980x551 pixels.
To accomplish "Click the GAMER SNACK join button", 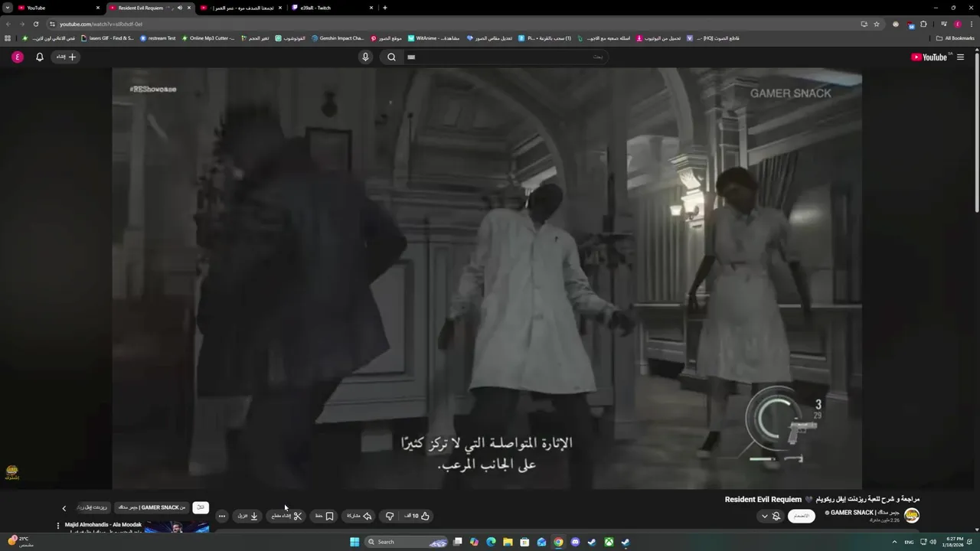I will coord(801,516).
